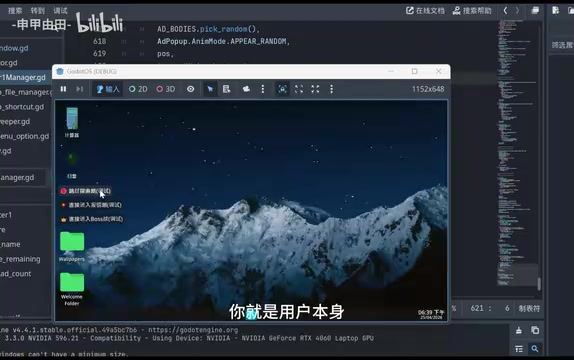Click line number 618 in gutter
Image resolution: width=574 pixels, height=360 pixels.
[x=100, y=41]
